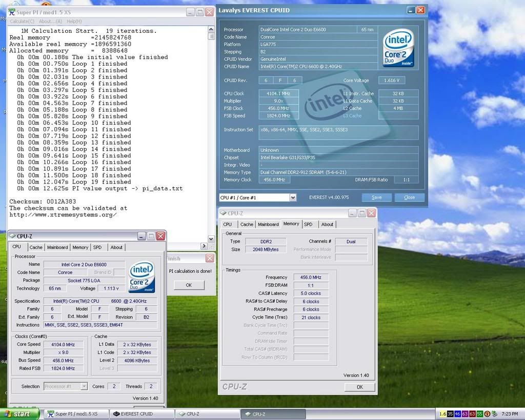This screenshot has height=420, width=525.
Task: Click the green 55 tray icon
Action: (479, 414)
